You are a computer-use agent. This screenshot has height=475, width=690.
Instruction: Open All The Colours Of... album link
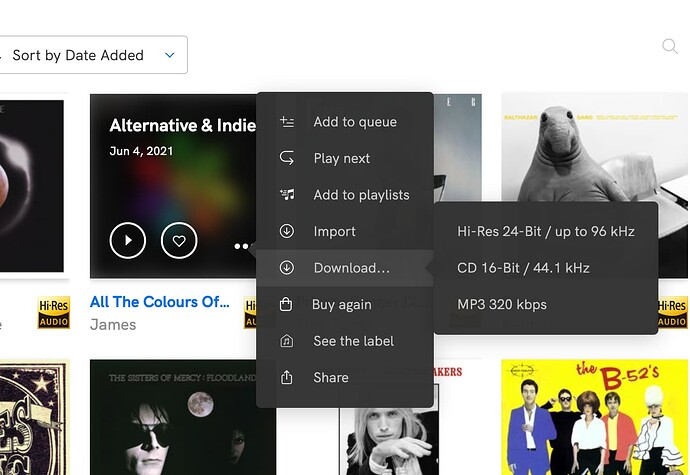[159, 302]
